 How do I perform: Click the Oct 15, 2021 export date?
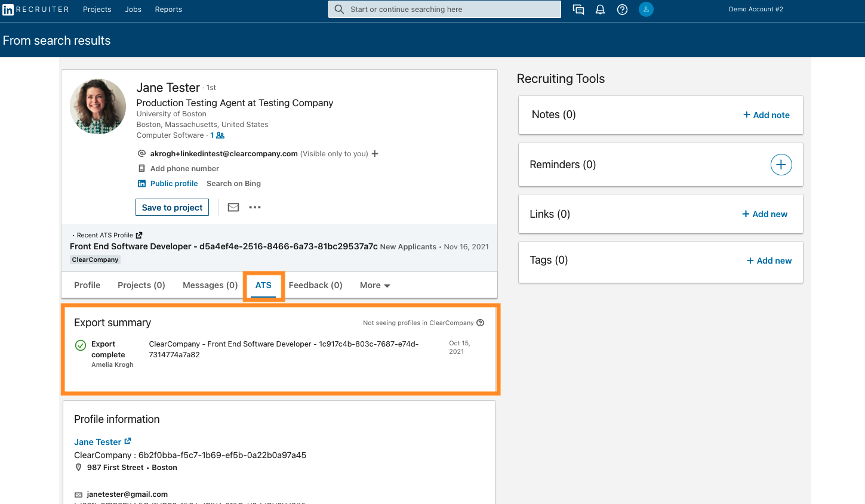(460, 347)
